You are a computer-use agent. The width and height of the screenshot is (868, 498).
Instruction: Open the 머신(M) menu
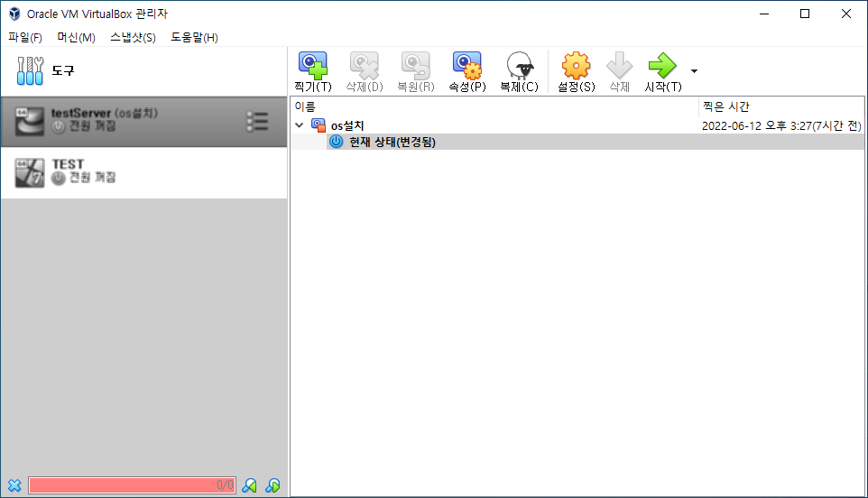tap(77, 38)
